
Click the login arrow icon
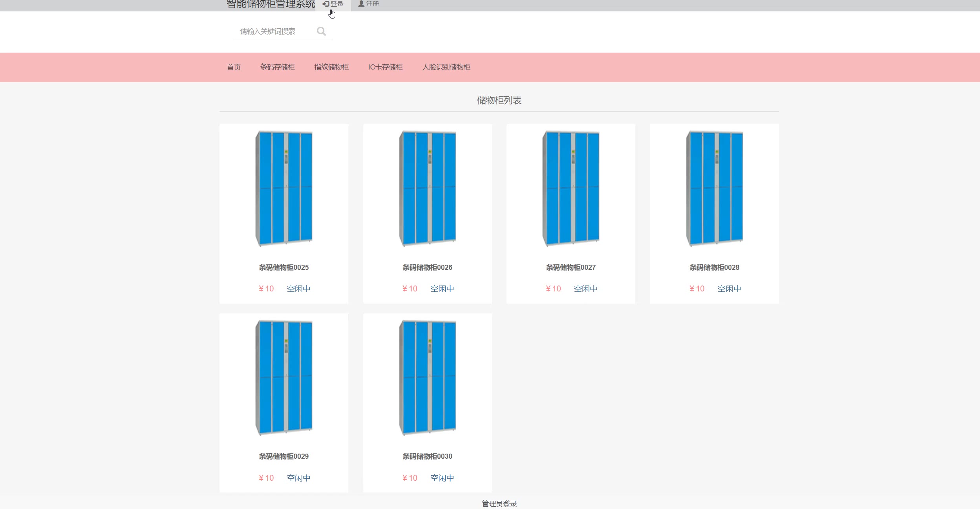[325, 4]
